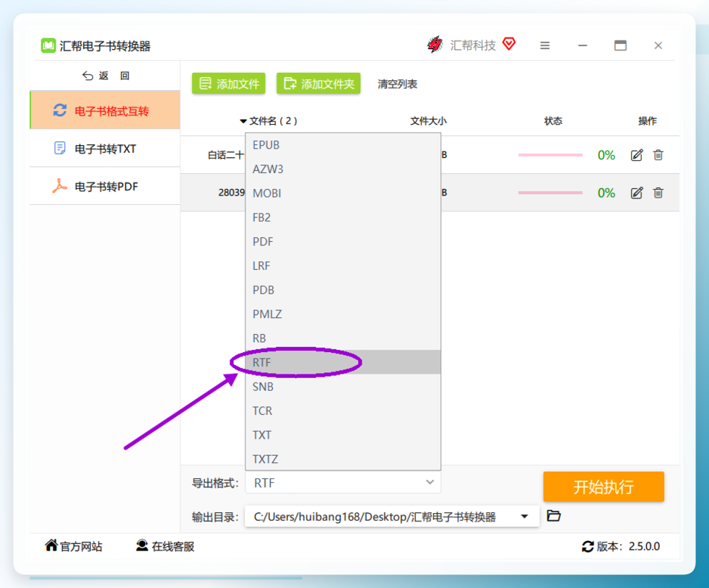Viewport: 709px width, 588px height.
Task: Click the red VIP diamond icon
Action: [509, 44]
